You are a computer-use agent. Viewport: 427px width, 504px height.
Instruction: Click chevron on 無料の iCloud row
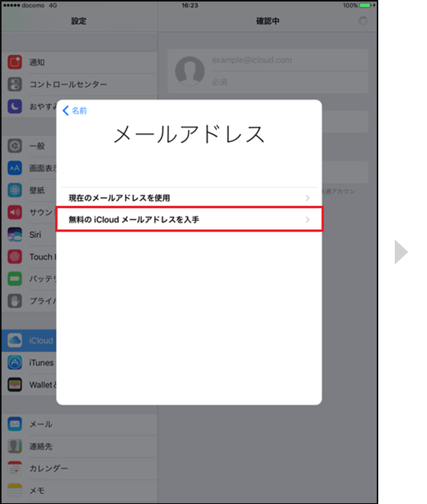(x=307, y=219)
